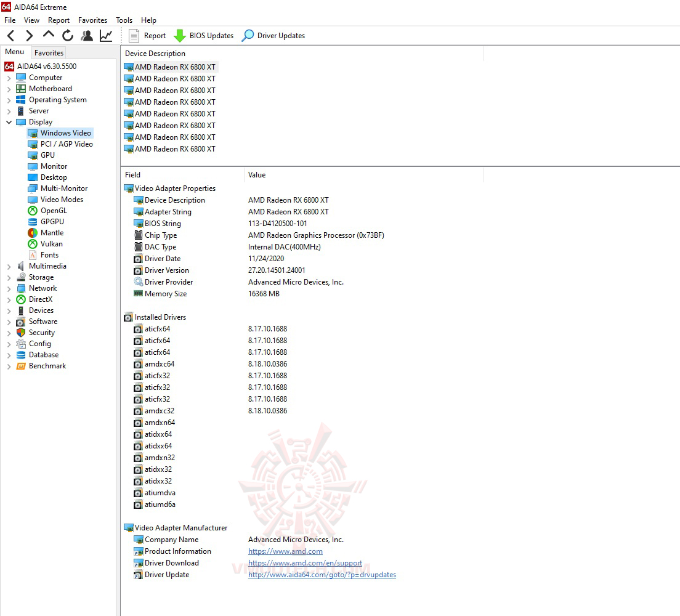Select the Fonts icon
This screenshot has height=616, width=680.
33,255
